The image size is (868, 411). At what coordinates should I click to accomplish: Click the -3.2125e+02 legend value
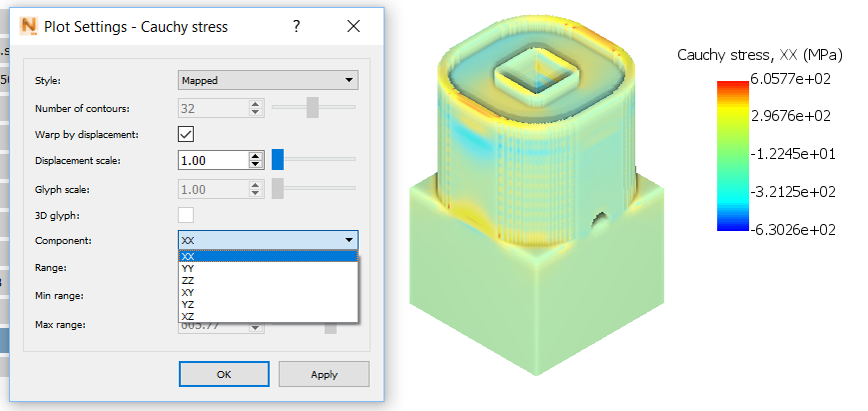pos(793,192)
